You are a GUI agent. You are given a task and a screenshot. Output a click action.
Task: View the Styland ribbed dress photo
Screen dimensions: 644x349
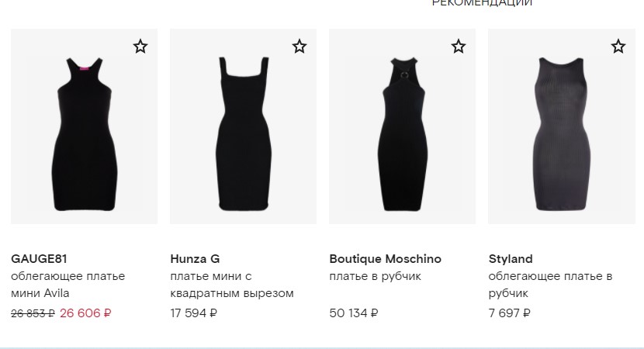(x=562, y=126)
